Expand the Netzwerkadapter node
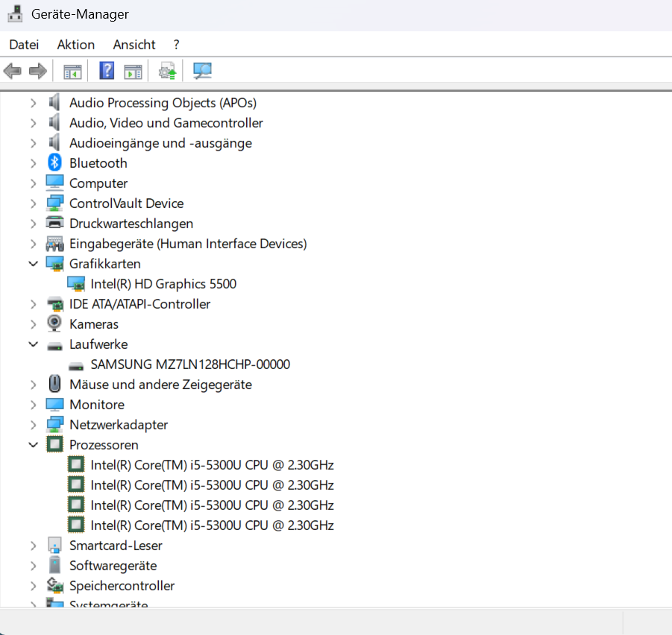Image resolution: width=672 pixels, height=635 pixels. [34, 425]
